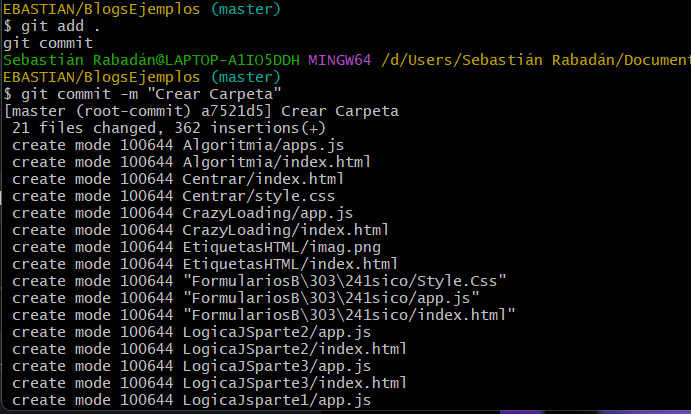This screenshot has height=414, width=691.
Task: Click the LogicaJSparte3/index.html file path
Action: [x=294, y=383]
